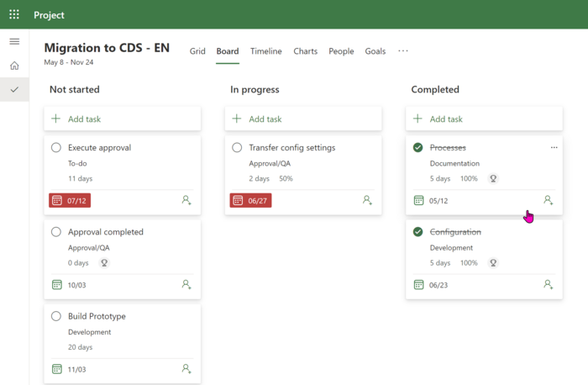The height and width of the screenshot is (385, 588).
Task: Click the milestone icon on Processes card
Action: click(x=493, y=178)
